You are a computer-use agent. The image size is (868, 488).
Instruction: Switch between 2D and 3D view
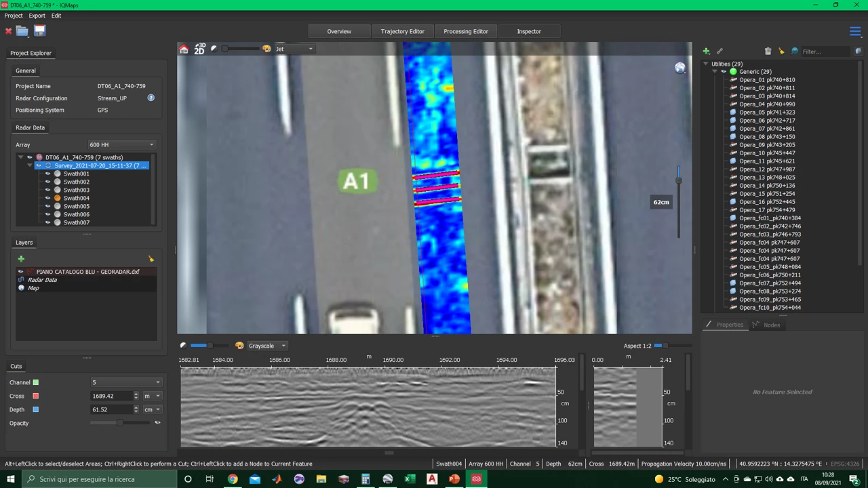[199, 49]
